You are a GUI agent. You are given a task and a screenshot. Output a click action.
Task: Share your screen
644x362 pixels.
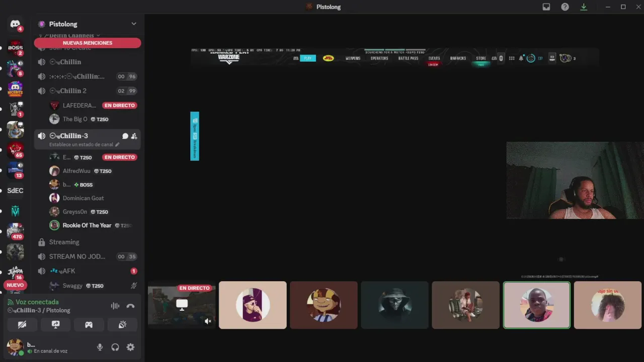pos(55,325)
